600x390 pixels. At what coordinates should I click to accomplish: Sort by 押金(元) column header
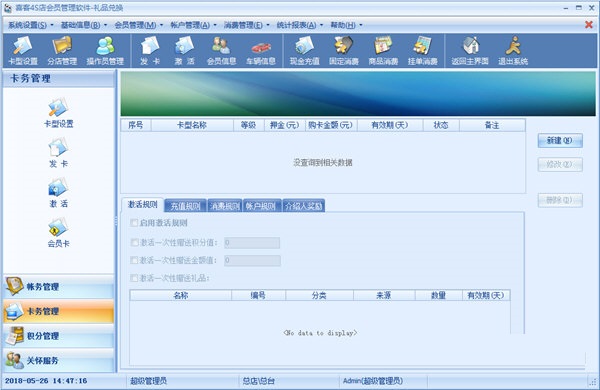click(x=285, y=125)
